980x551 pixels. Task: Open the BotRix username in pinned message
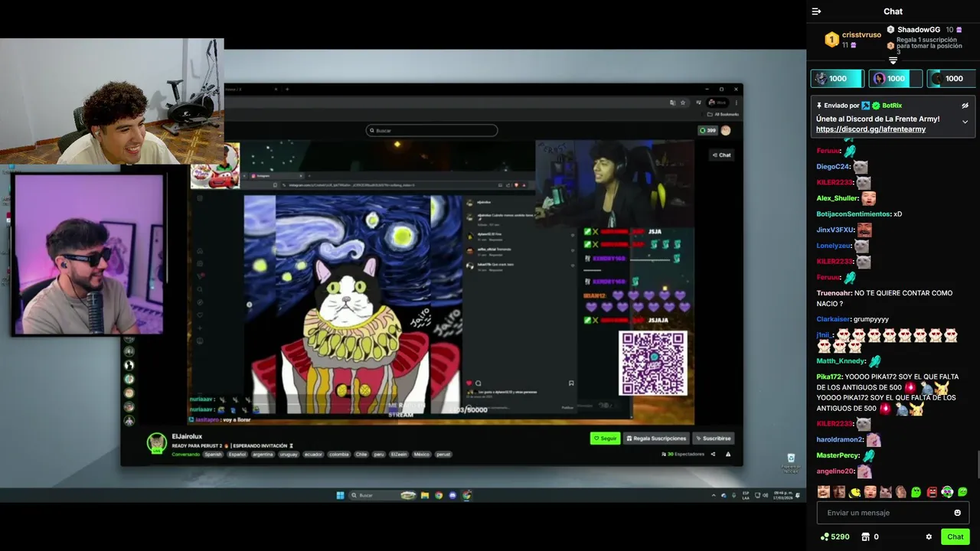click(x=892, y=106)
